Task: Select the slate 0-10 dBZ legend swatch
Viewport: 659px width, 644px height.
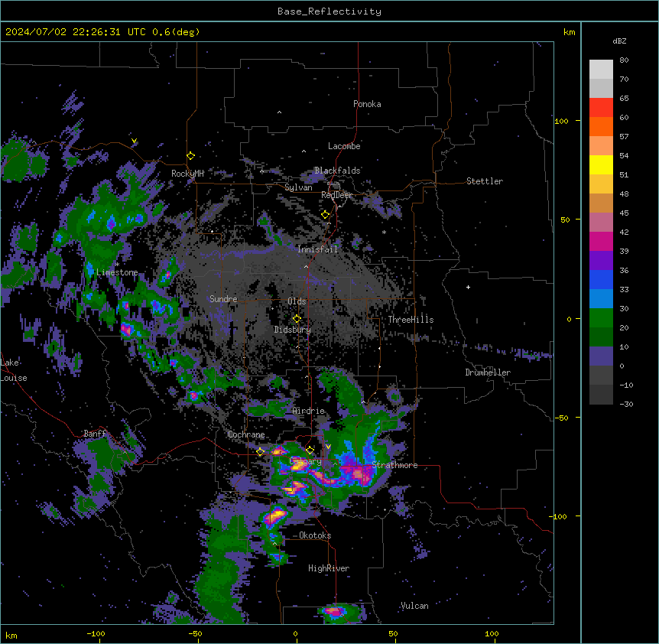Action: tap(601, 356)
